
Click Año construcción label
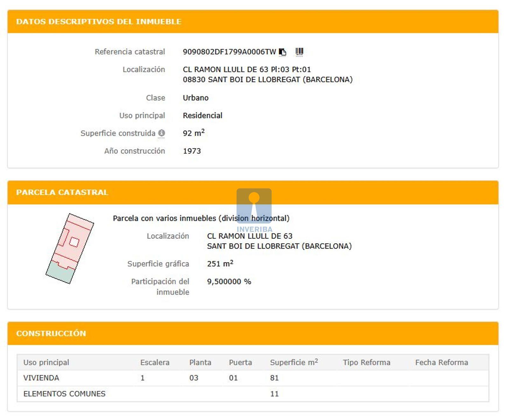[x=135, y=151]
